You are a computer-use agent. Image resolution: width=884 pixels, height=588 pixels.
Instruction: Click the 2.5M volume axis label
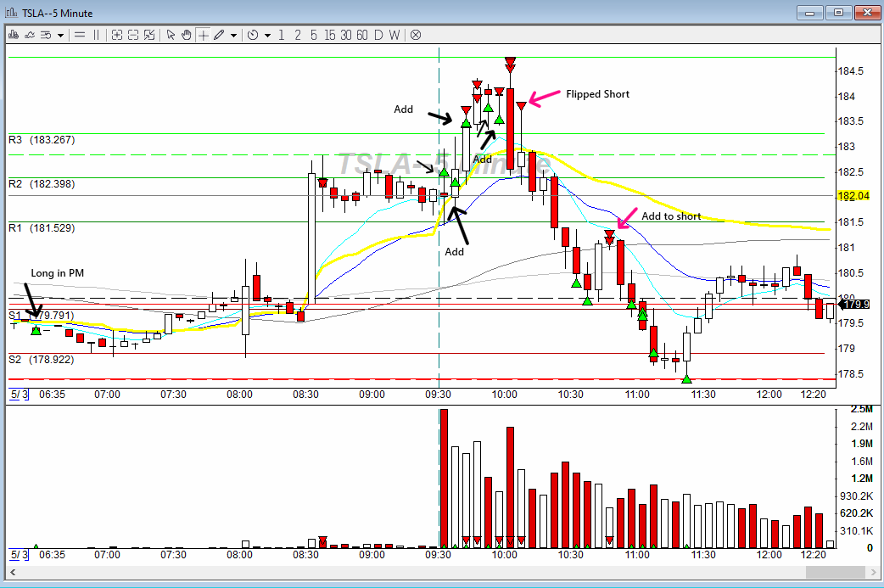coord(862,409)
